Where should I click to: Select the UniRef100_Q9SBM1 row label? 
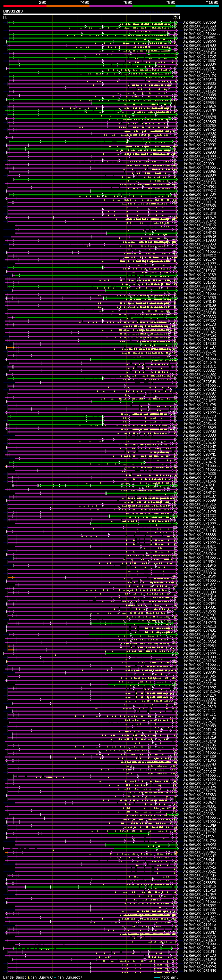199,179
